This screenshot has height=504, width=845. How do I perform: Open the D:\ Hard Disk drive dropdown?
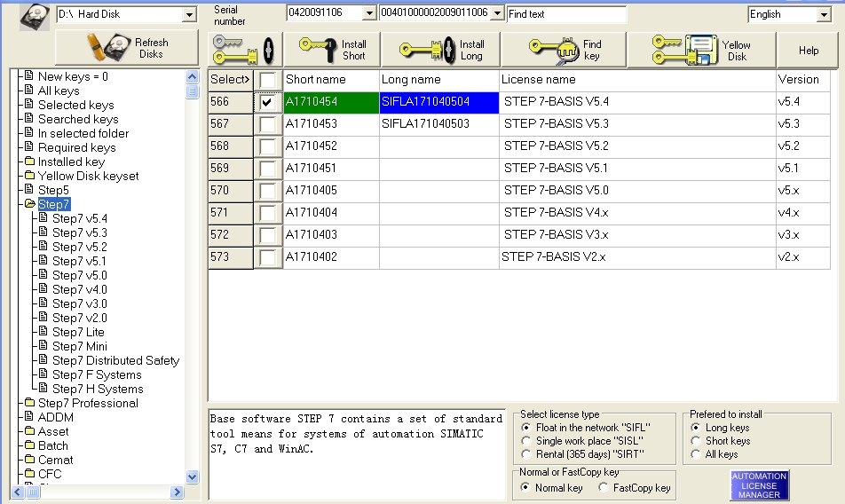tap(188, 15)
